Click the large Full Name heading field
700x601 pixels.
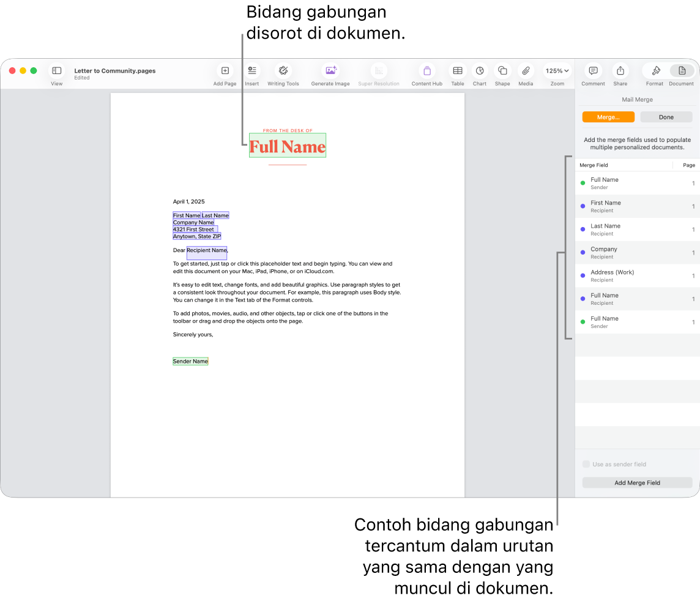pos(288,146)
